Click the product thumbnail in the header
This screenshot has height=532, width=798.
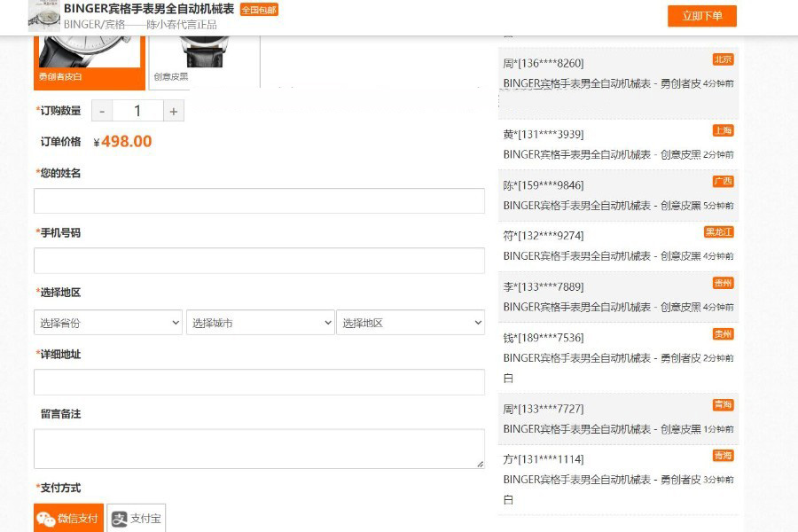[43, 16]
